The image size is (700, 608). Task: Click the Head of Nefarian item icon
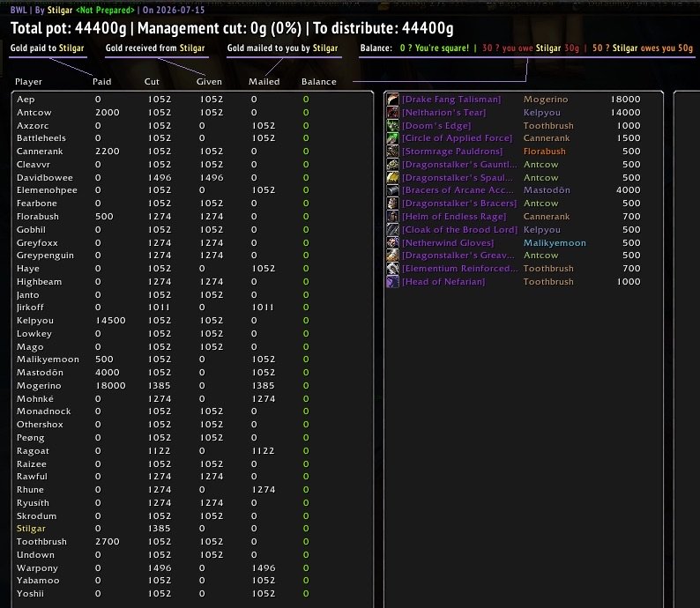click(x=393, y=281)
